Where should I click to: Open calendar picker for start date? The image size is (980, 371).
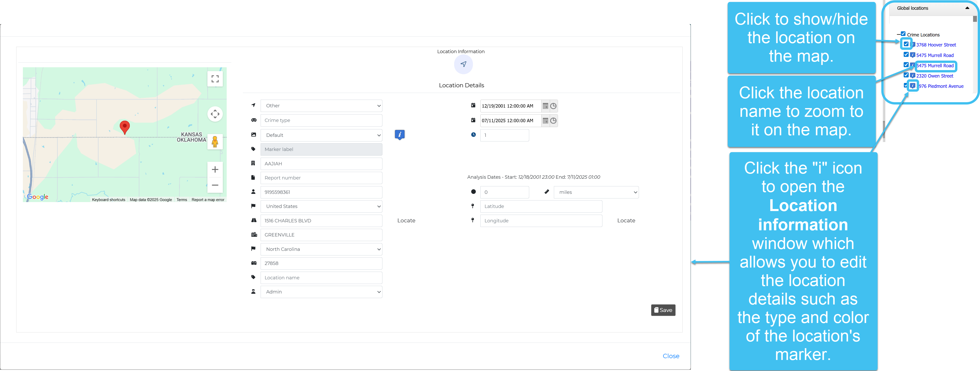pos(545,106)
